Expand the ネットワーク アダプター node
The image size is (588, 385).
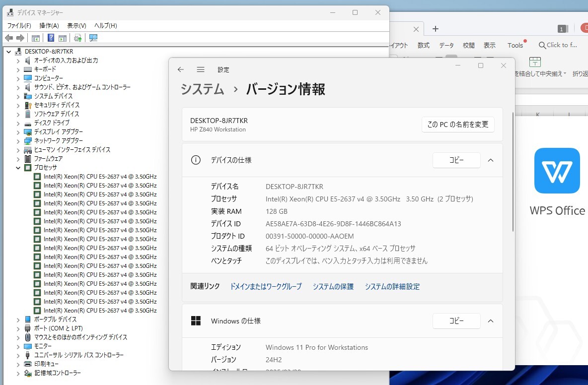18,141
